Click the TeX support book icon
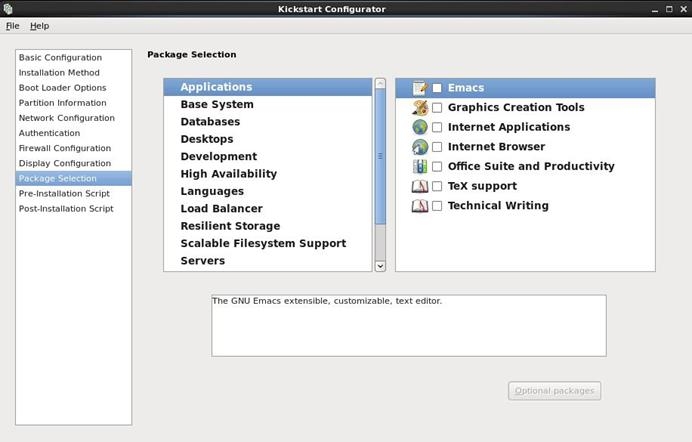 click(420, 186)
